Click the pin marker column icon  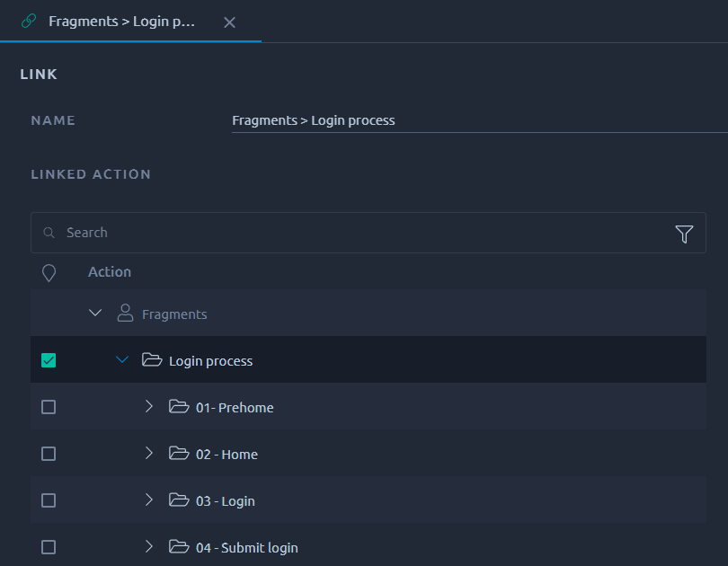click(x=49, y=273)
